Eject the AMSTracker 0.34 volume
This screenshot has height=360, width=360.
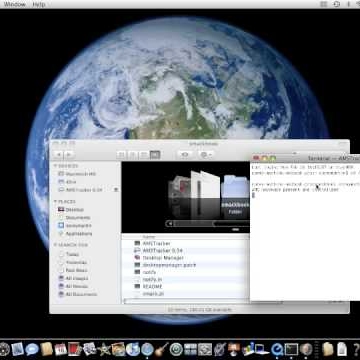click(x=116, y=190)
